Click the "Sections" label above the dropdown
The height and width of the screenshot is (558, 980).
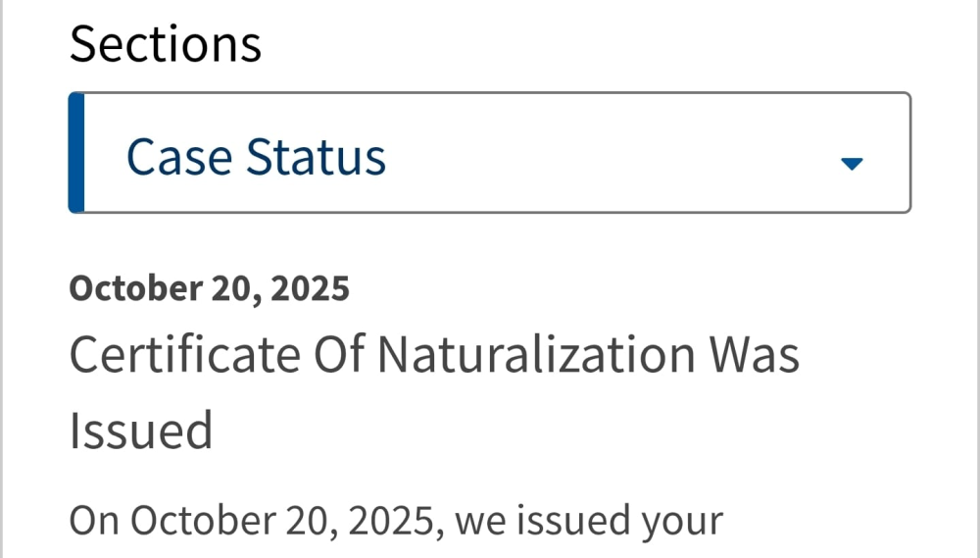[x=165, y=44]
